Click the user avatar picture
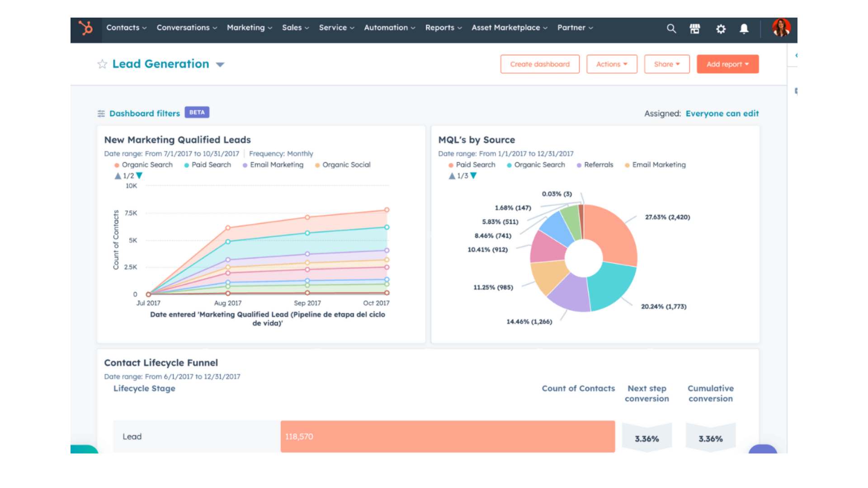868x488 pixels. pyautogui.click(x=781, y=28)
